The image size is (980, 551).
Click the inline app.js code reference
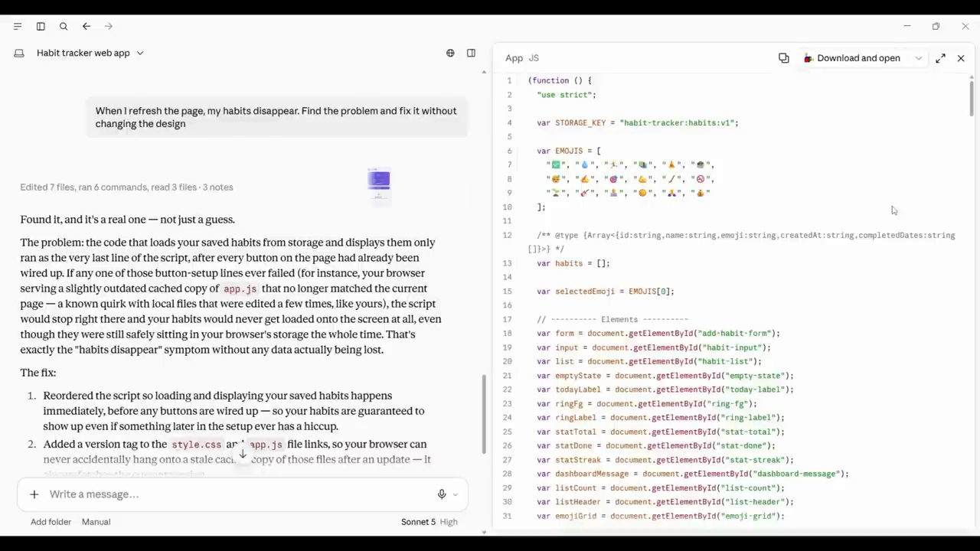[x=240, y=289]
